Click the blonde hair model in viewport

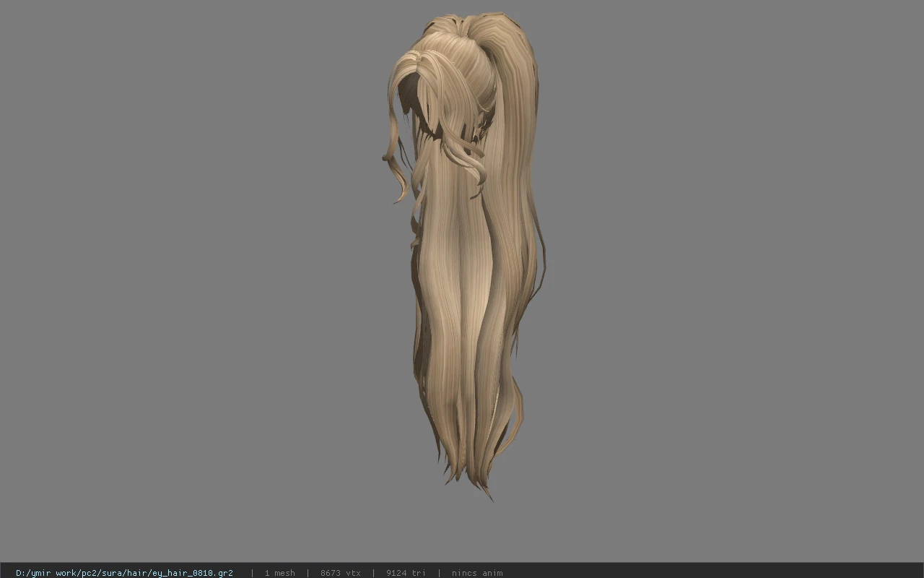pyautogui.click(x=466, y=256)
